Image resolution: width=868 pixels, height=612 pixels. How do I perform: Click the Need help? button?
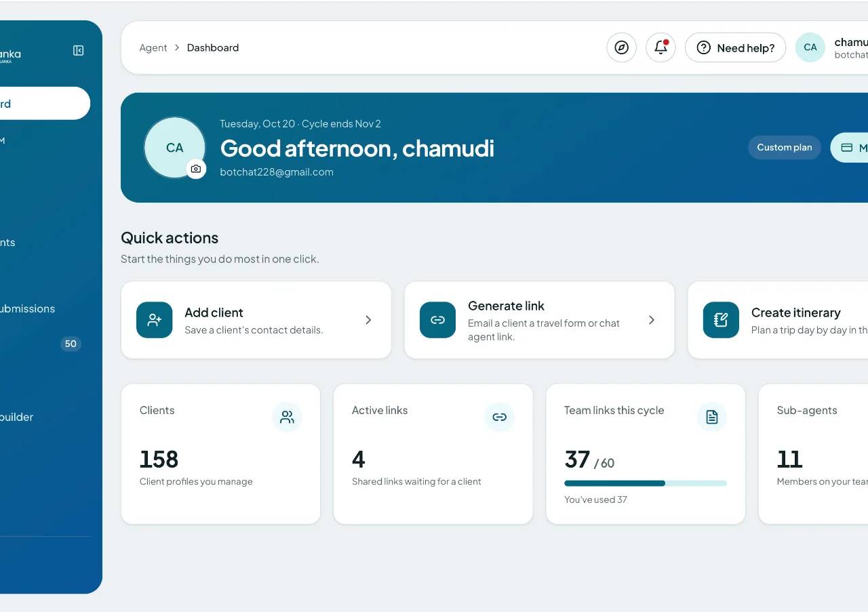[x=735, y=47]
